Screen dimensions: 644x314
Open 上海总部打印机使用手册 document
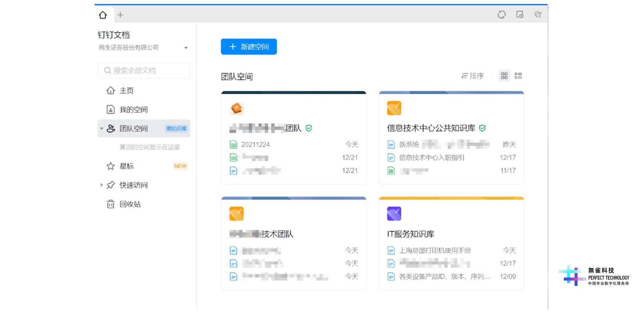pos(435,251)
